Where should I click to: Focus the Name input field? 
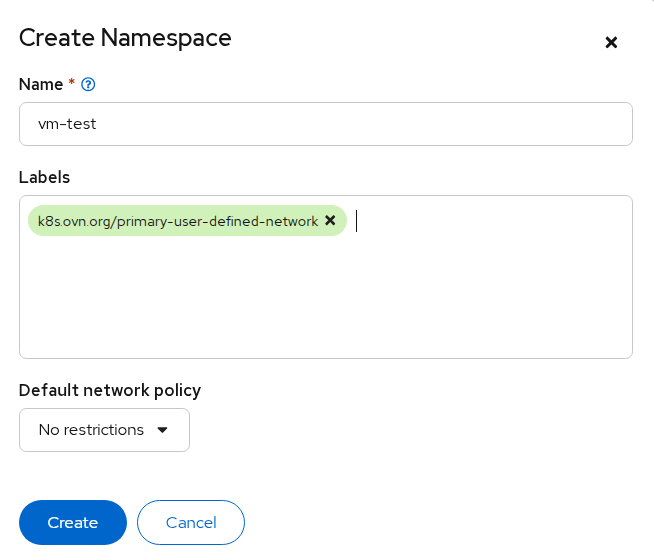click(325, 124)
